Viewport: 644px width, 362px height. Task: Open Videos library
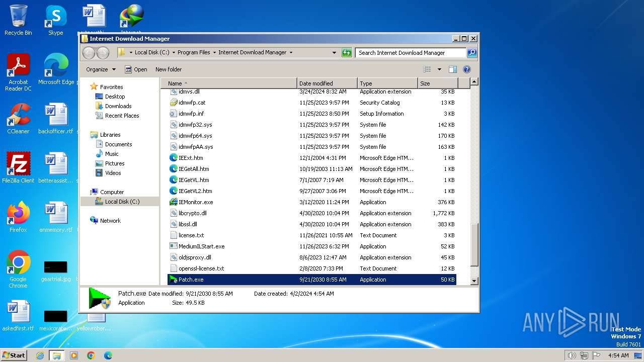[113, 173]
